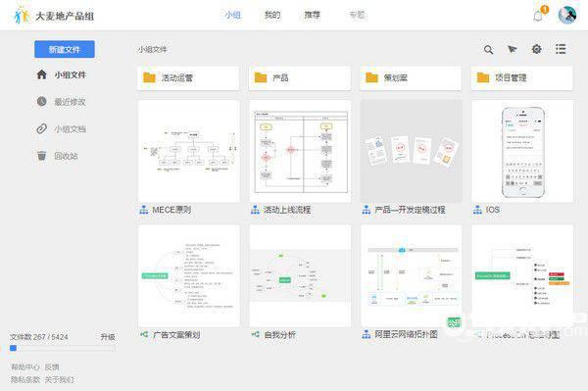Click the 新建文件 button
The height and width of the screenshot is (391, 588).
tap(65, 49)
